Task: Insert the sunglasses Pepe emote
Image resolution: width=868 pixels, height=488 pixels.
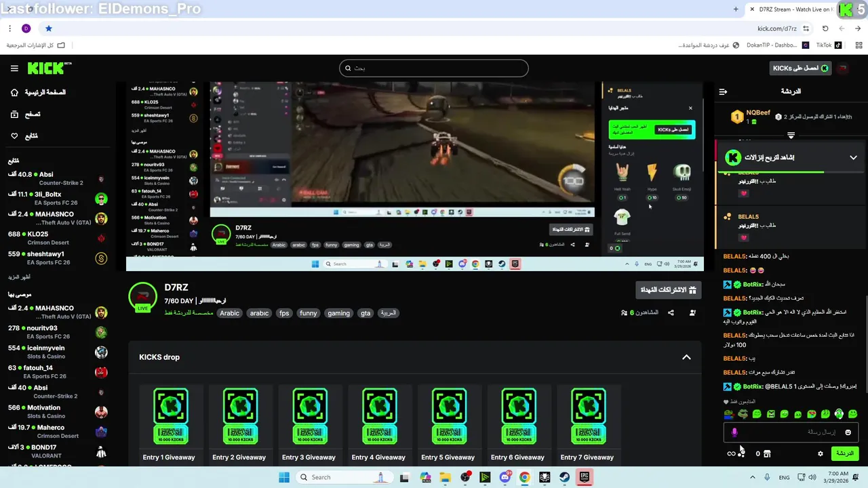Action: [743, 413]
